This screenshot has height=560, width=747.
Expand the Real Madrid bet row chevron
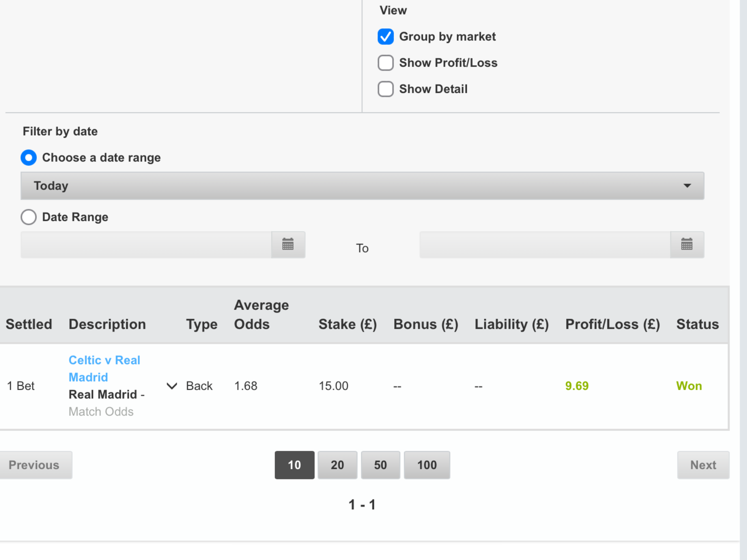click(x=172, y=386)
